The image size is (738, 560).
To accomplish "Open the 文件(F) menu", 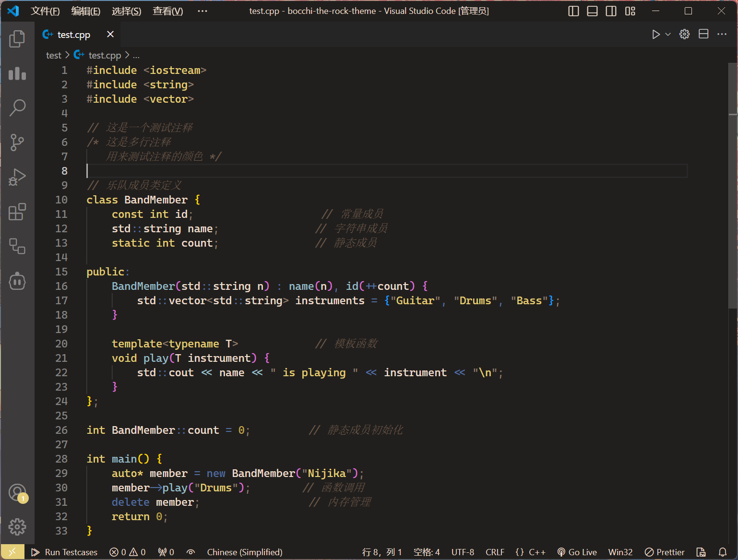I will point(46,11).
